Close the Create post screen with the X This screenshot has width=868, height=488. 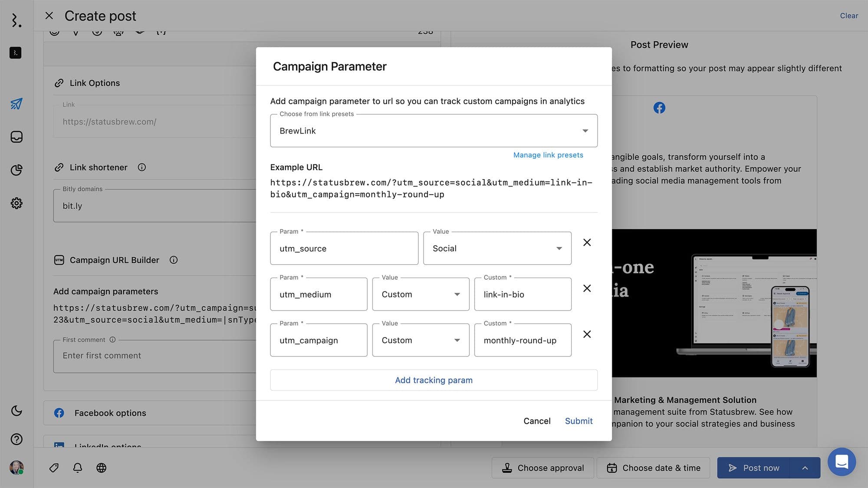(x=49, y=16)
